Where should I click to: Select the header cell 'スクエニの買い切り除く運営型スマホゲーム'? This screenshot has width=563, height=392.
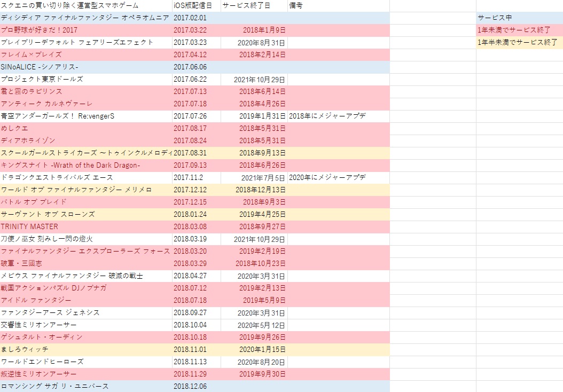click(86, 6)
